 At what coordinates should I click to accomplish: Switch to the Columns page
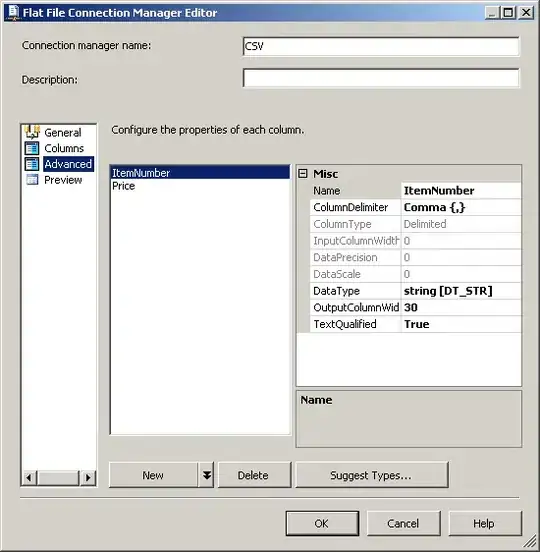point(64,148)
